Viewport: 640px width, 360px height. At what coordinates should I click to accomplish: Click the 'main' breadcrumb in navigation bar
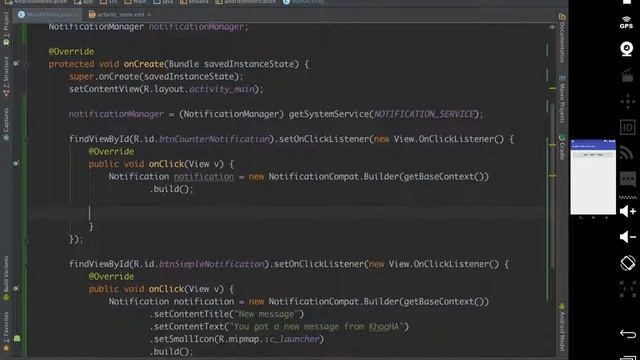[136, 2]
